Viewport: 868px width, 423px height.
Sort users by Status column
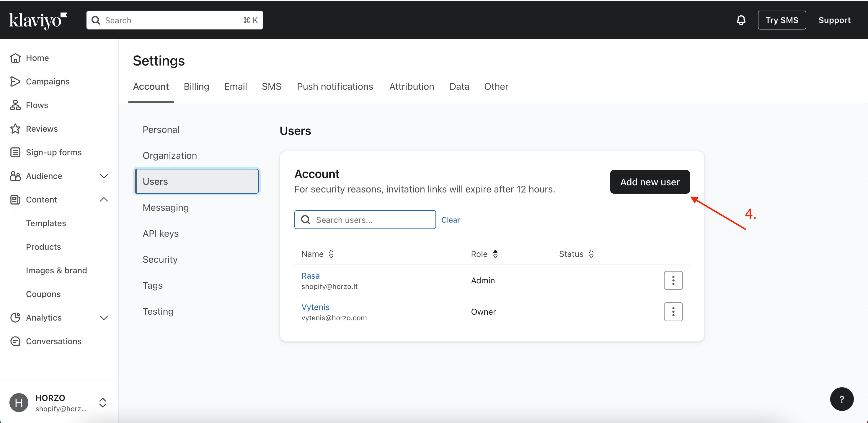[x=591, y=254]
